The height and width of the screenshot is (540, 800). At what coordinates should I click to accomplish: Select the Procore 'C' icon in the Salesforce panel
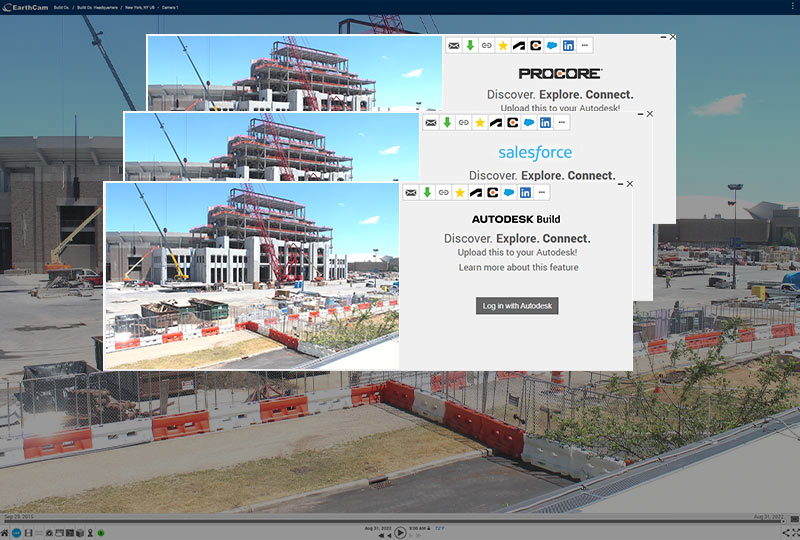513,122
